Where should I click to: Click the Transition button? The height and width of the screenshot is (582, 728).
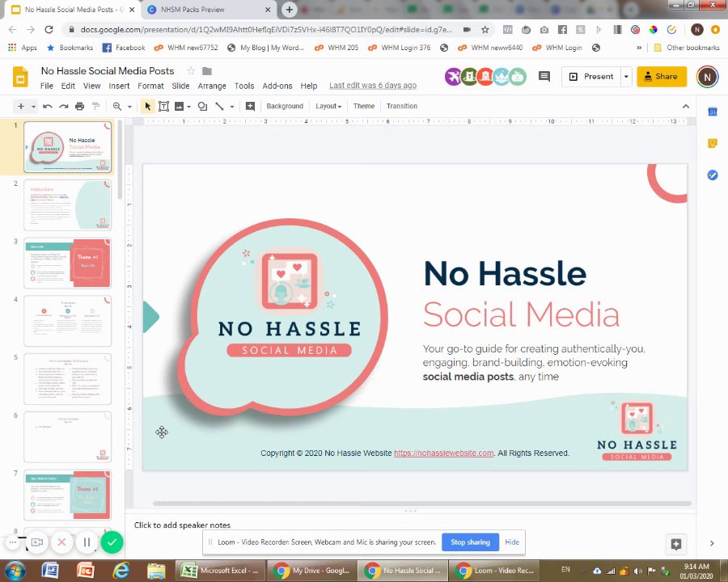401,106
